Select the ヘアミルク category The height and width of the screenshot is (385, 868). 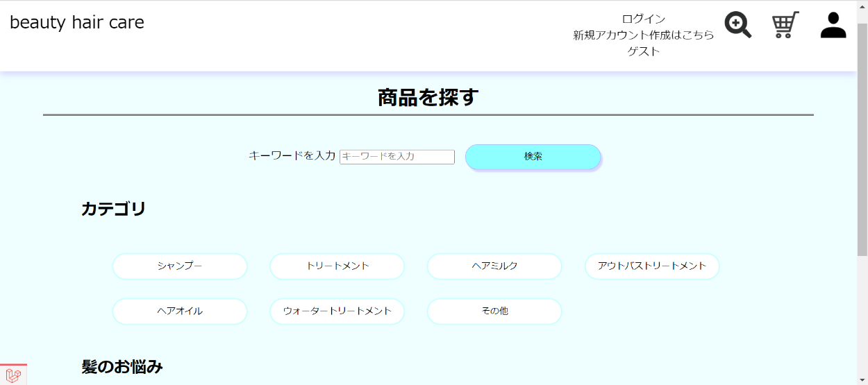coord(494,266)
